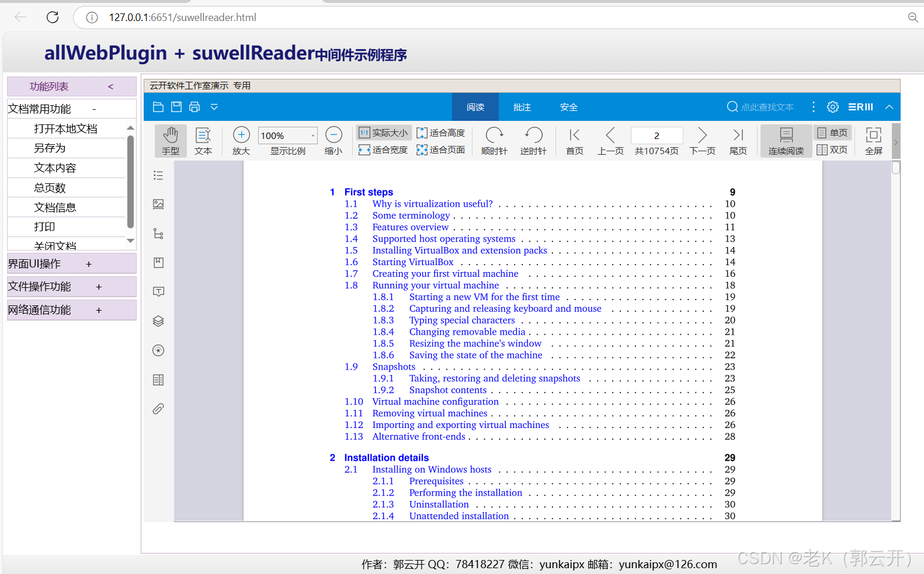Click the save disk icon in blue toolbar
This screenshot has width=924, height=574.
click(176, 107)
